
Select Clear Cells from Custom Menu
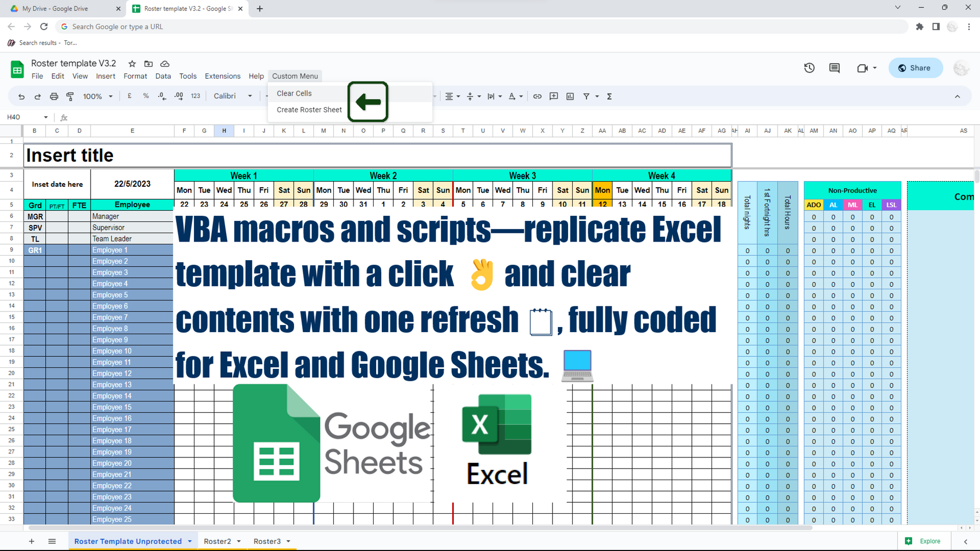(294, 93)
